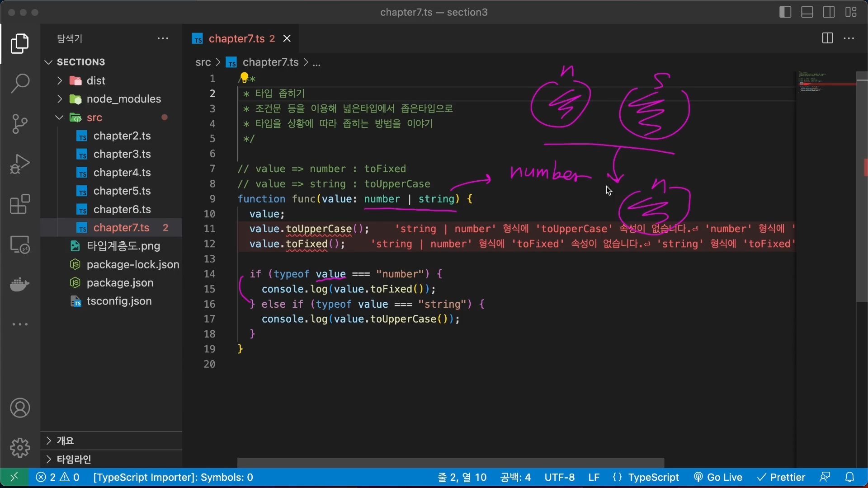Expand the node_modules folder
The width and height of the screenshot is (868, 488).
123,99
